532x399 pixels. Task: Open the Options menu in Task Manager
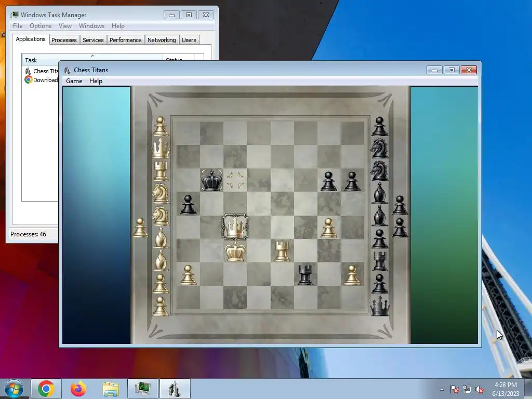pyautogui.click(x=41, y=26)
